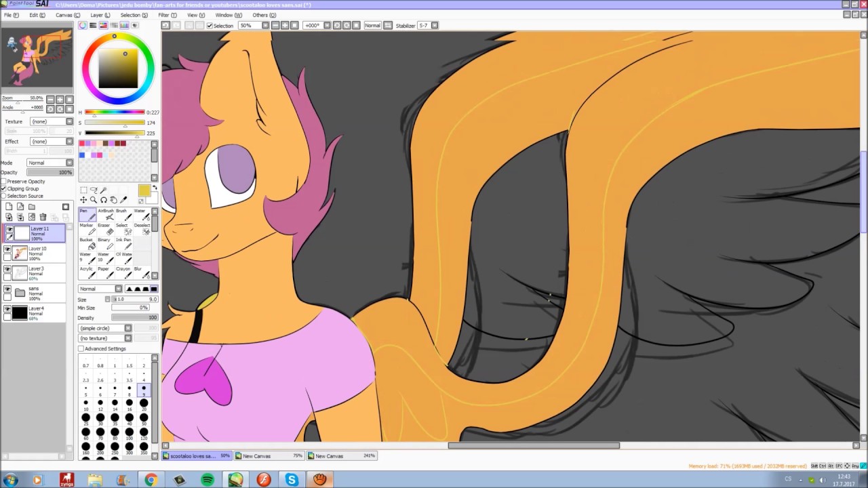Image resolution: width=868 pixels, height=488 pixels.
Task: Select brush size 5 preset
Action: [85, 390]
